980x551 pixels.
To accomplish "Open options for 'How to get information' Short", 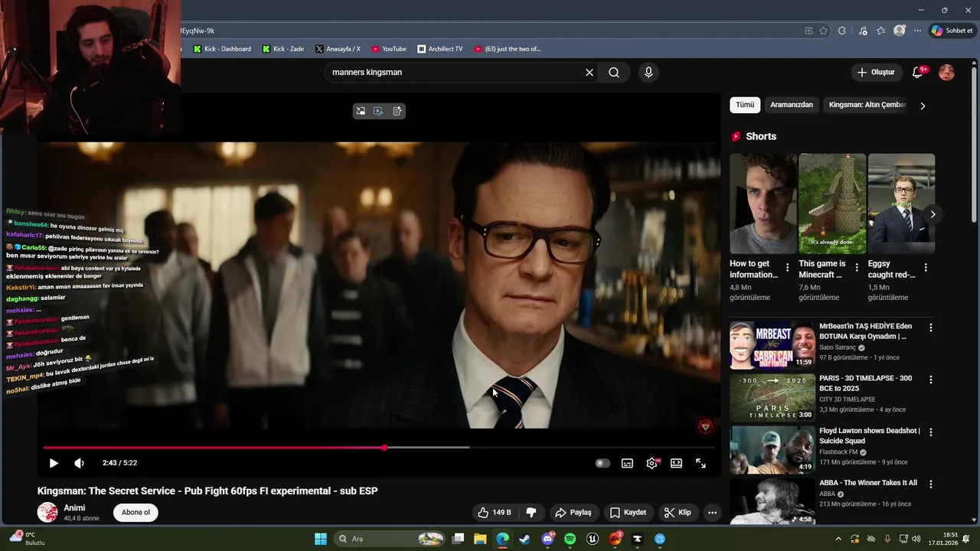I will [x=787, y=268].
